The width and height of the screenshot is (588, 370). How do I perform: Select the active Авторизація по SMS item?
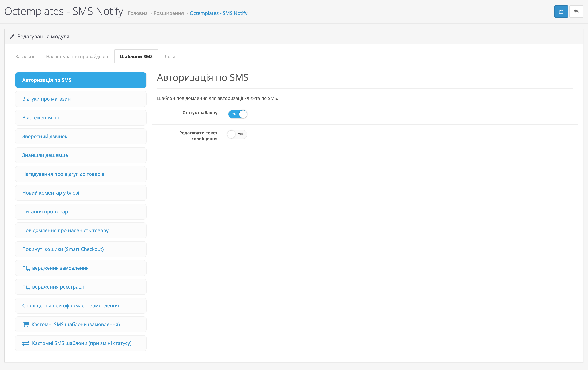pos(81,80)
